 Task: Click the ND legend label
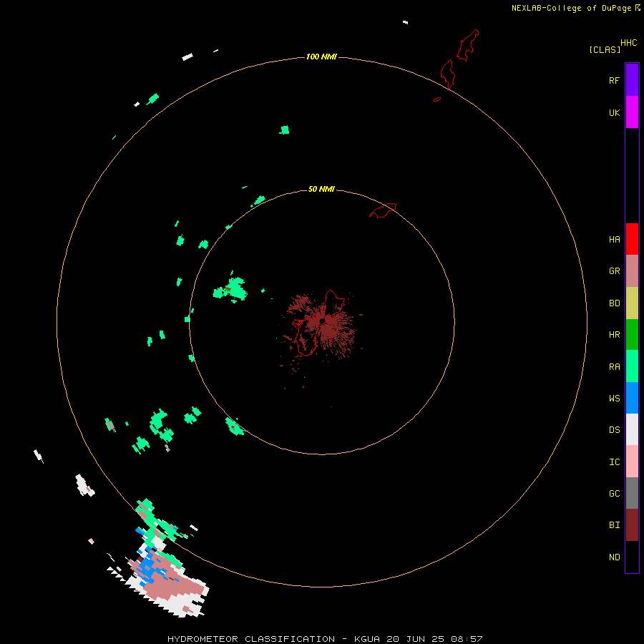614,557
